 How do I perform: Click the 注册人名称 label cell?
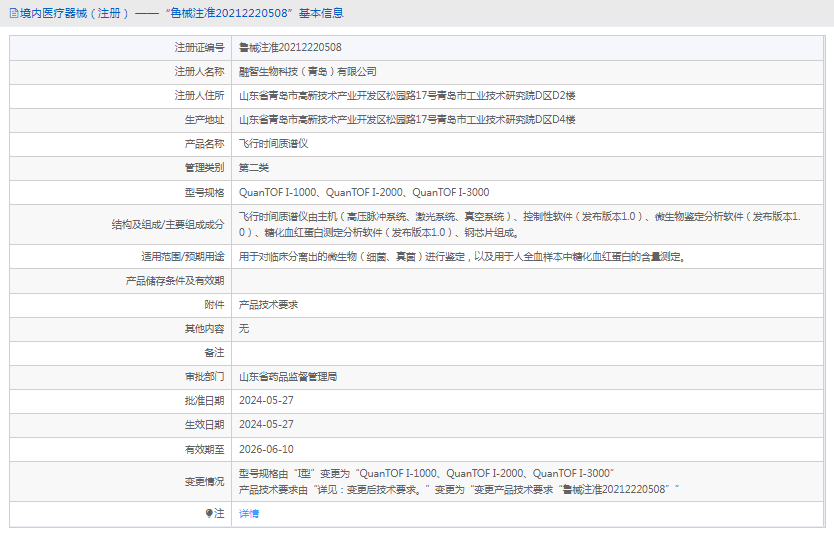click(x=121, y=72)
